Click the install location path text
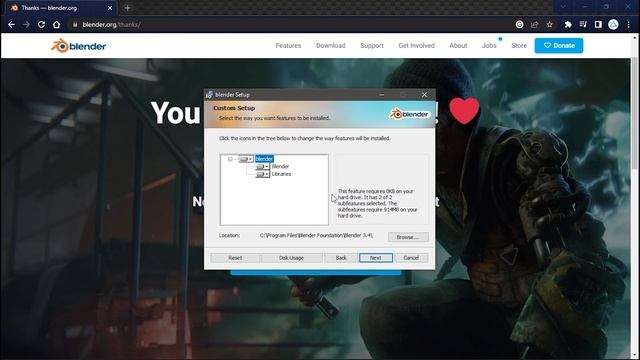The height and width of the screenshot is (360, 640). click(316, 236)
